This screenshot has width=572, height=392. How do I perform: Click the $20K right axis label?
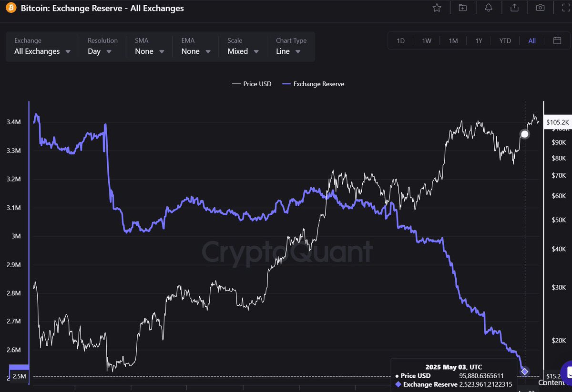click(x=558, y=341)
